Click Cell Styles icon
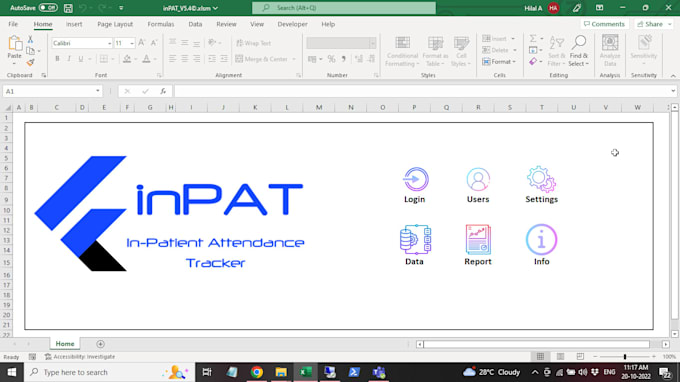 pyautogui.click(x=461, y=43)
